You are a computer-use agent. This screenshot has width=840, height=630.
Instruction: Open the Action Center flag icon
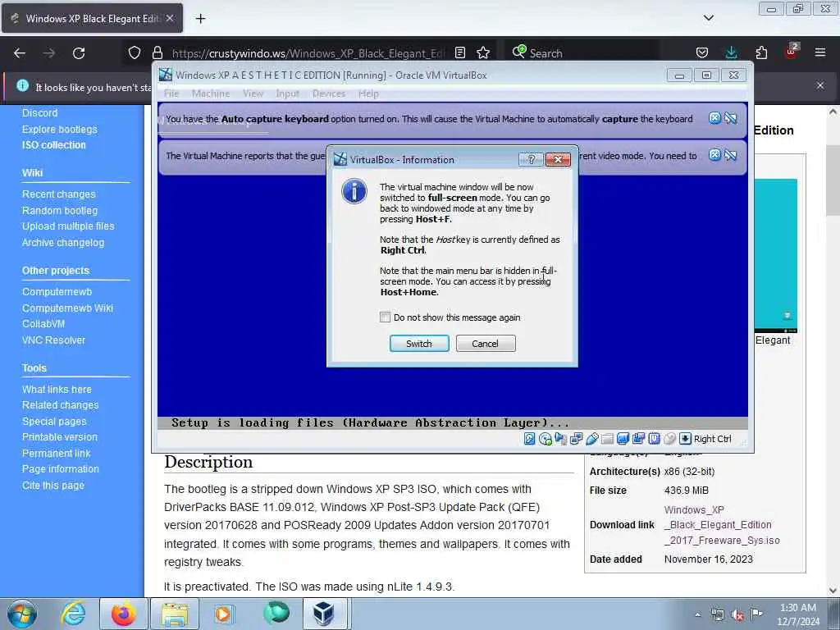pyautogui.click(x=756, y=614)
